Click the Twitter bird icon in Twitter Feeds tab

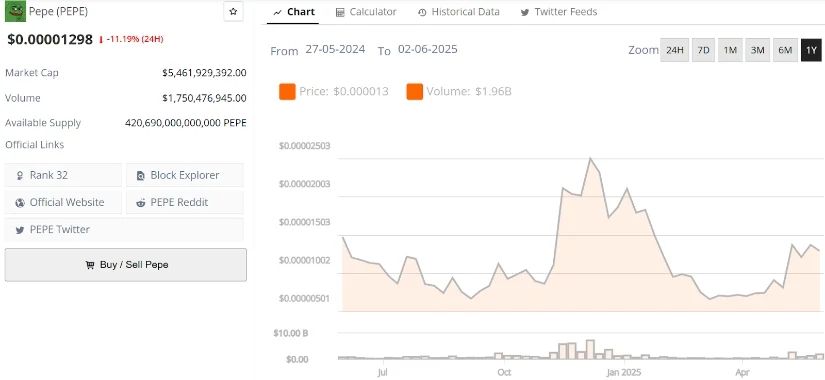[x=525, y=12]
